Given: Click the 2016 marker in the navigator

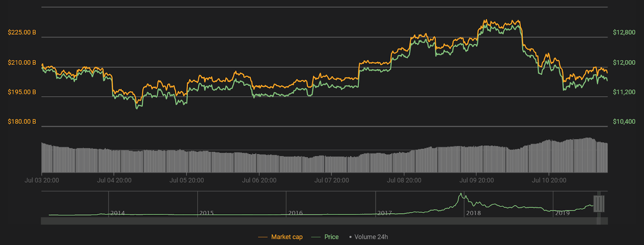Looking at the screenshot, I should tap(295, 213).
